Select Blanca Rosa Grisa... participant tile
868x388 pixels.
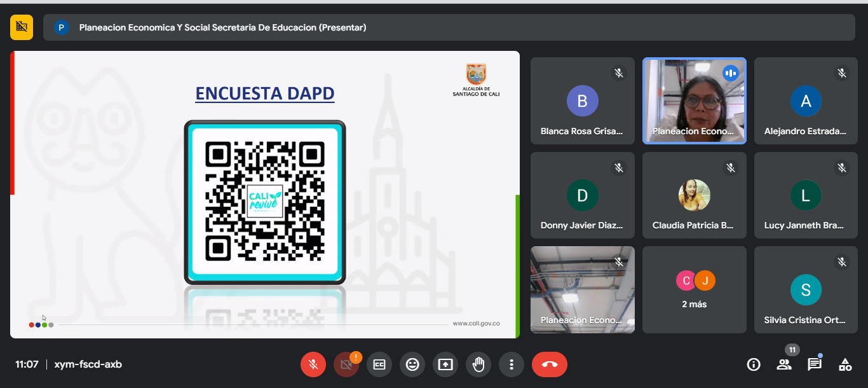[583, 100]
